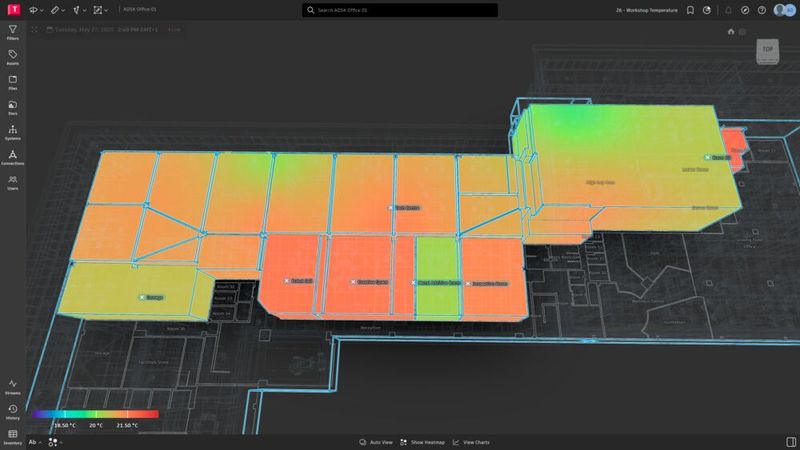
Task: Expand the section tool dropdown arrow
Action: point(84,10)
